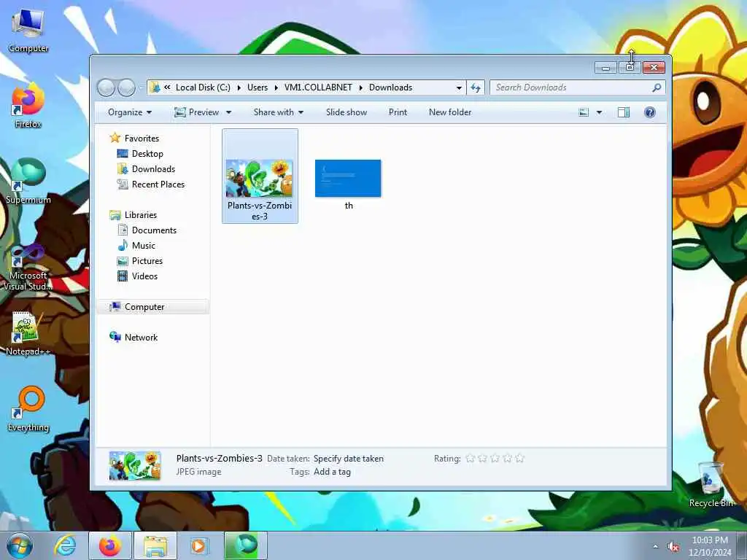Open the Recycle Bin
This screenshot has height=560, width=747.
(x=711, y=485)
